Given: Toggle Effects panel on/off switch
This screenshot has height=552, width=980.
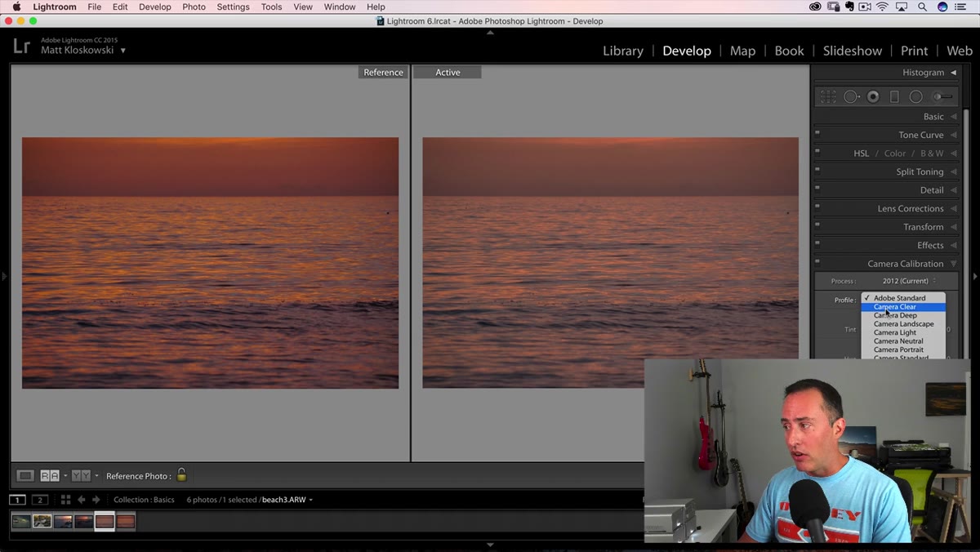Looking at the screenshot, I should 817,243.
